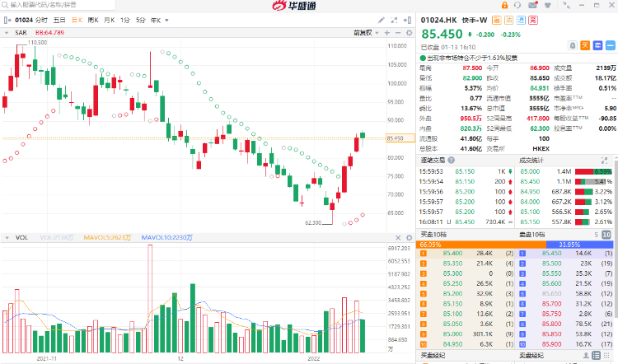Screen dimensions: 618x364
Task: Click the news notice 出现非市场转仓 link
Action: pyautogui.click(x=472, y=58)
